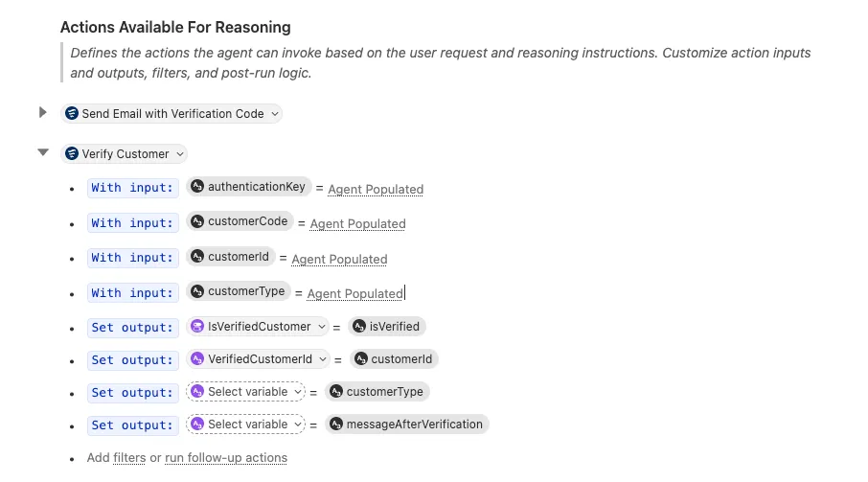Click the customerCode variable icon

196,221
